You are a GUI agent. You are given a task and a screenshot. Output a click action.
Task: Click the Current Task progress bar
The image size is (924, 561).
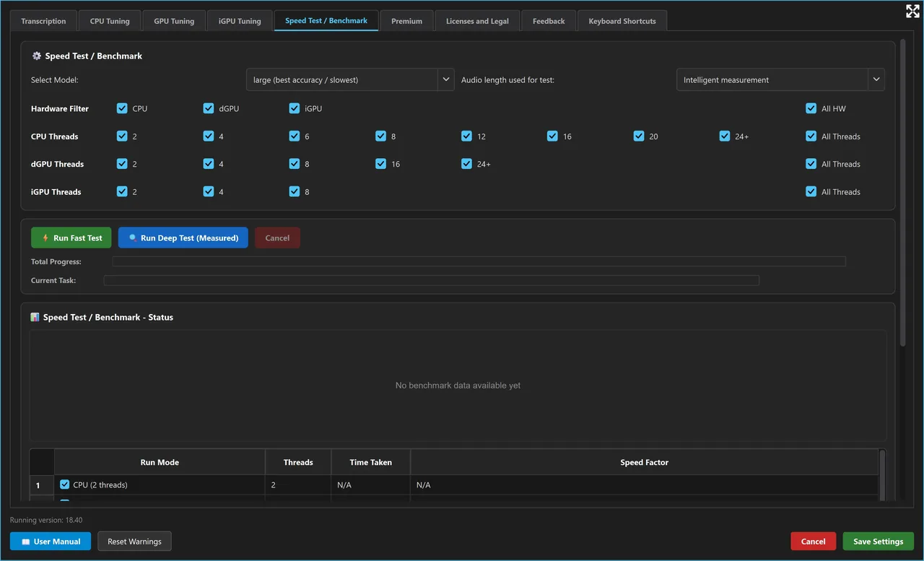[431, 280]
